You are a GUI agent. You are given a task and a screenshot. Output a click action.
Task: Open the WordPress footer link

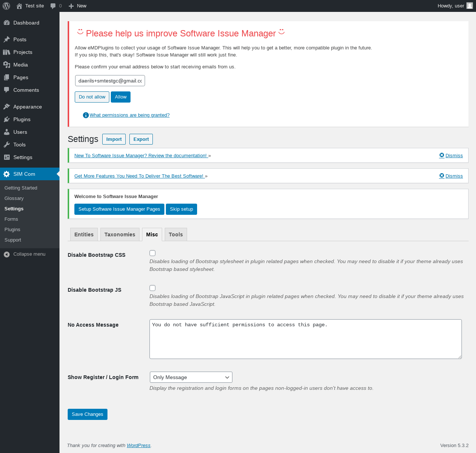[139, 446]
